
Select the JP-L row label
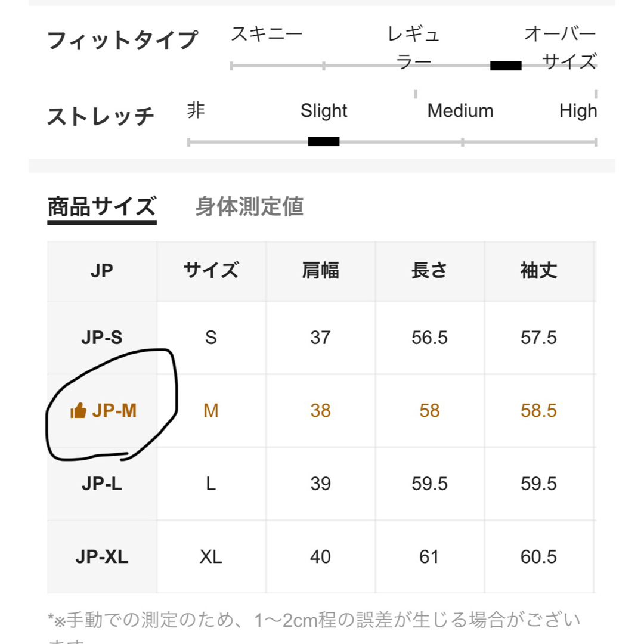[x=102, y=484]
